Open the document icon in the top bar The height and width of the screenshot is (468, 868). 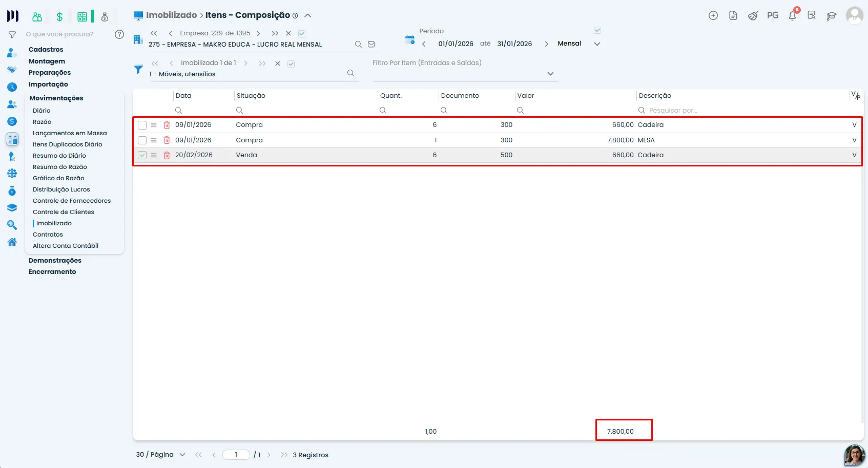coord(733,15)
